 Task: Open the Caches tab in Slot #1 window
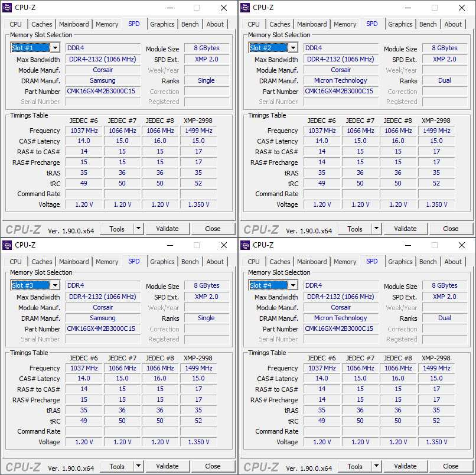[x=42, y=24]
